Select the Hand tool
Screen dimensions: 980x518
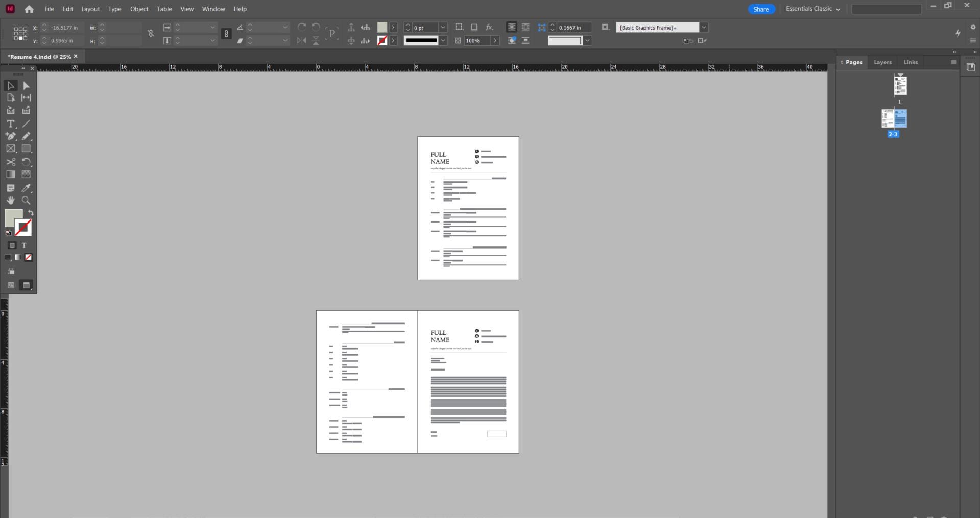coord(11,200)
